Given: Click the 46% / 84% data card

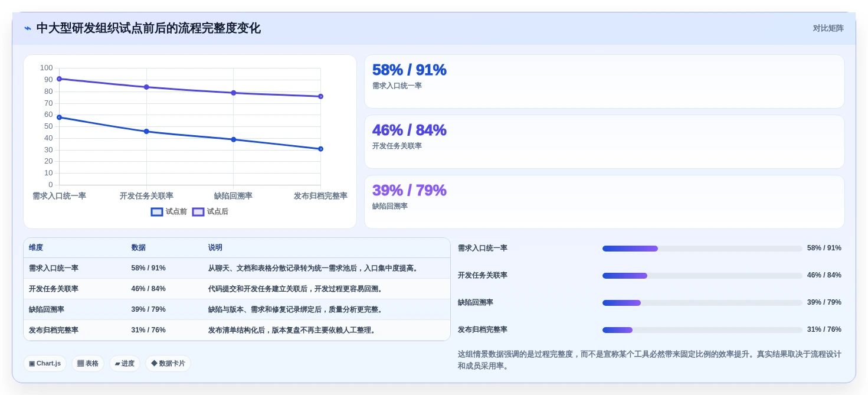Looking at the screenshot, I should [604, 142].
